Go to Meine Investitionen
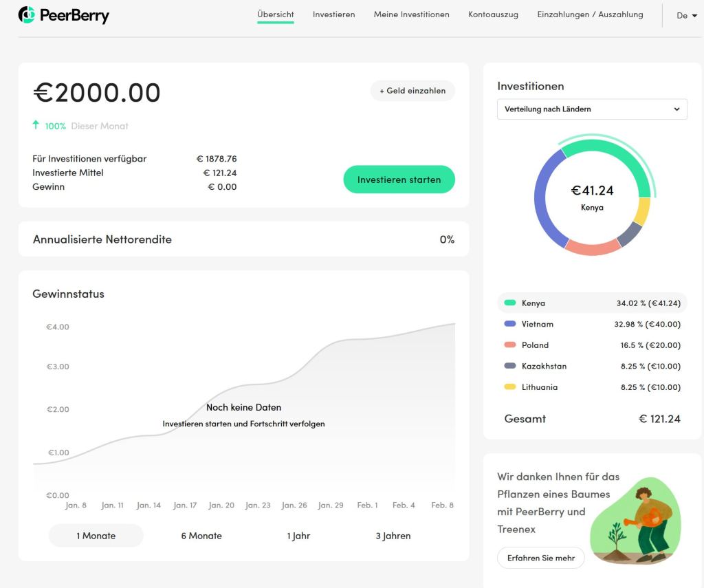This screenshot has width=704, height=588. (x=411, y=14)
